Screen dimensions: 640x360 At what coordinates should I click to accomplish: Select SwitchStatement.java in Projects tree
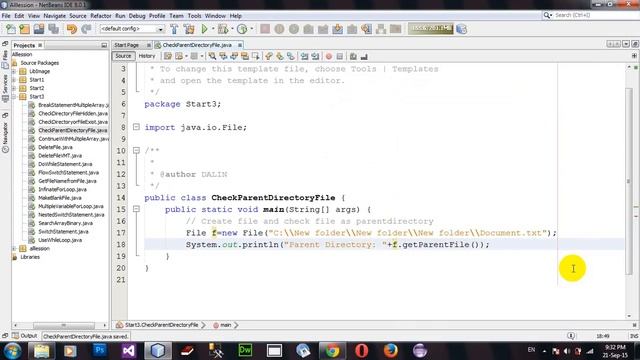(63, 232)
